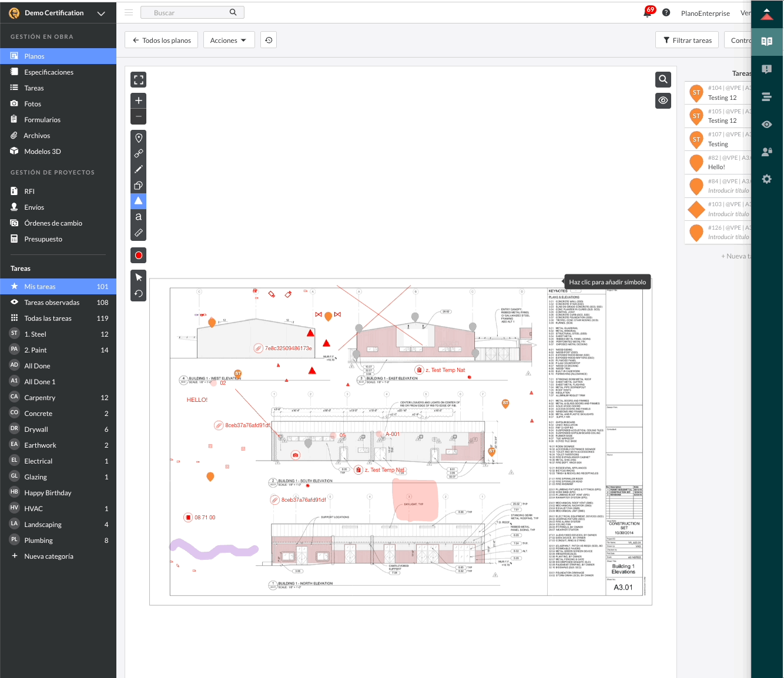Select the pencil drawing tool
This screenshot has height=678, width=784.
pos(139,170)
